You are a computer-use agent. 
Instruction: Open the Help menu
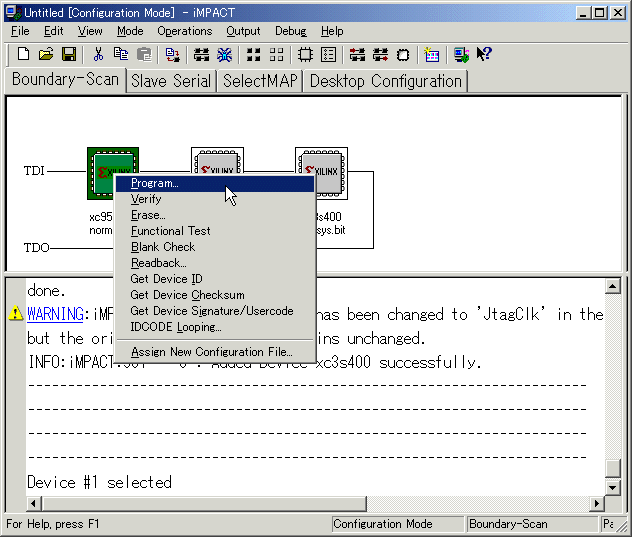[332, 31]
